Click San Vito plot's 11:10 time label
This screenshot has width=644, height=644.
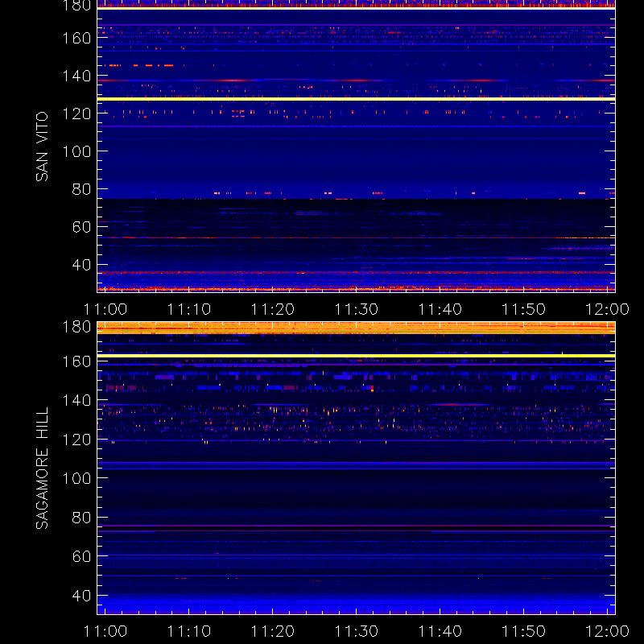[x=189, y=309]
